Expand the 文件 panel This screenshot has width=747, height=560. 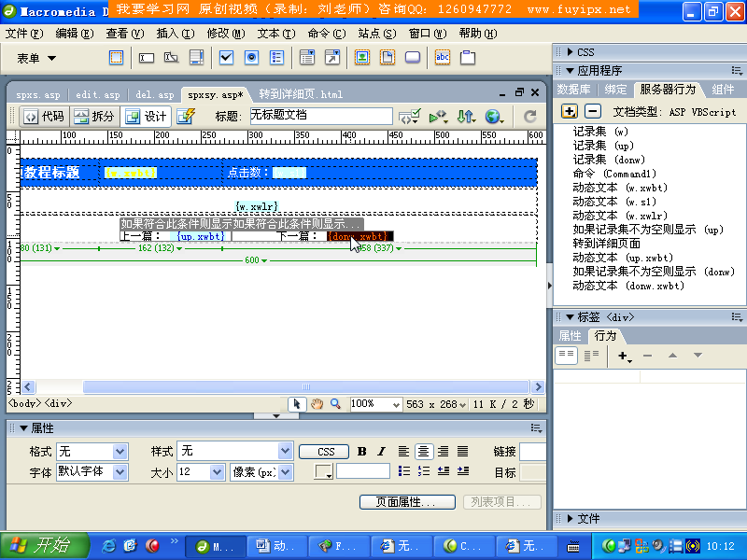click(x=570, y=519)
